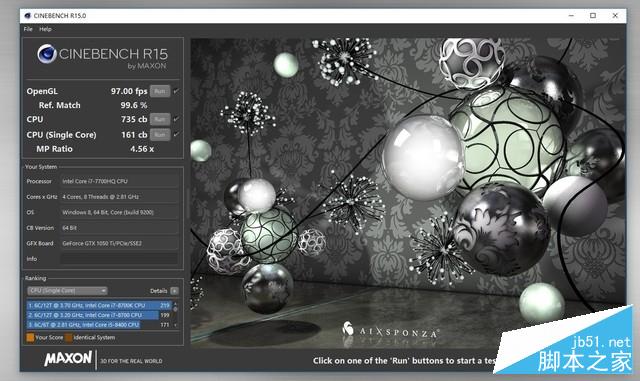Click the Info text field
This screenshot has width=640, height=381.
tap(119, 258)
